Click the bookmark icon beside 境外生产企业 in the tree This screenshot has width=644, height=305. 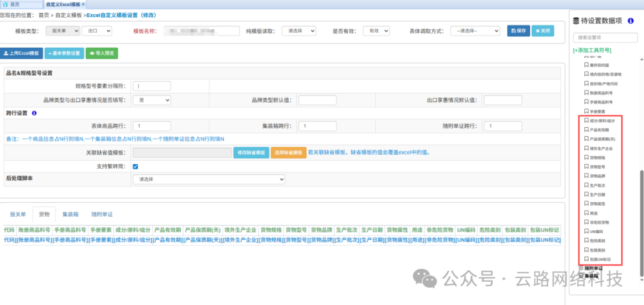point(587,148)
